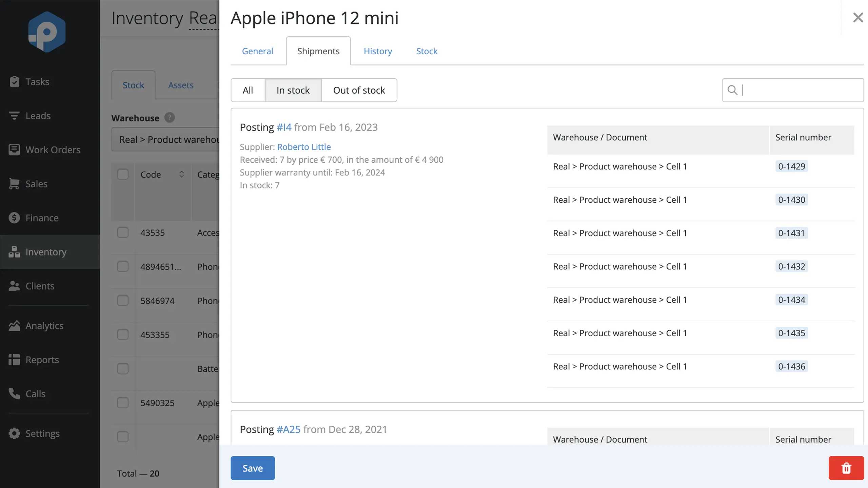
Task: Click the magnifier icon in the search box
Action: pos(732,90)
